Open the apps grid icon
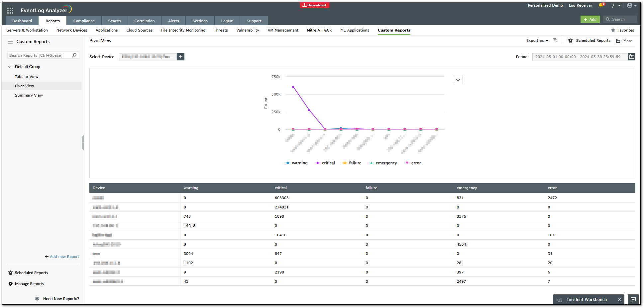This screenshot has width=644, height=308. [x=10, y=10]
